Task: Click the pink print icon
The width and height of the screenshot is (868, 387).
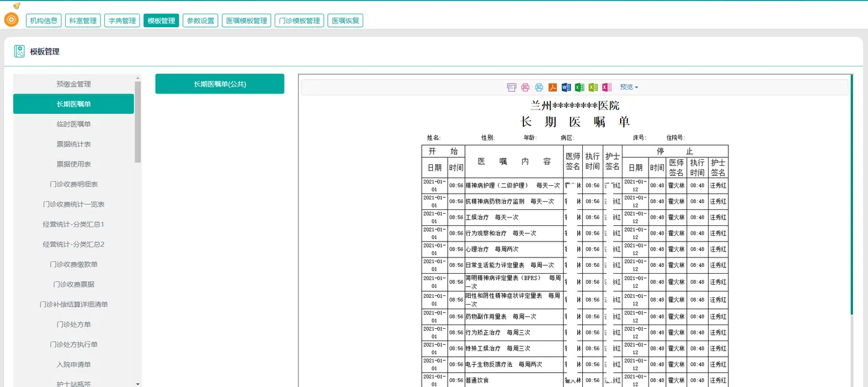Action: coord(525,87)
